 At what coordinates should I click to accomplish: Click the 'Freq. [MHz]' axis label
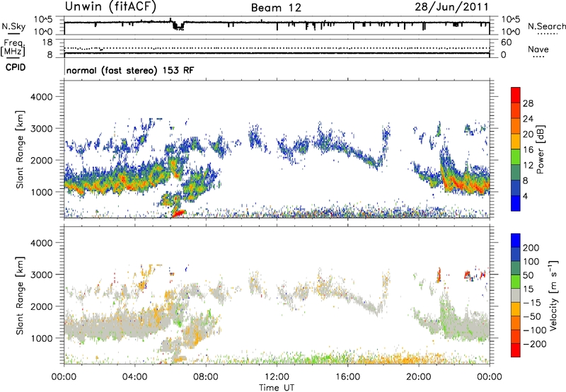13,47
